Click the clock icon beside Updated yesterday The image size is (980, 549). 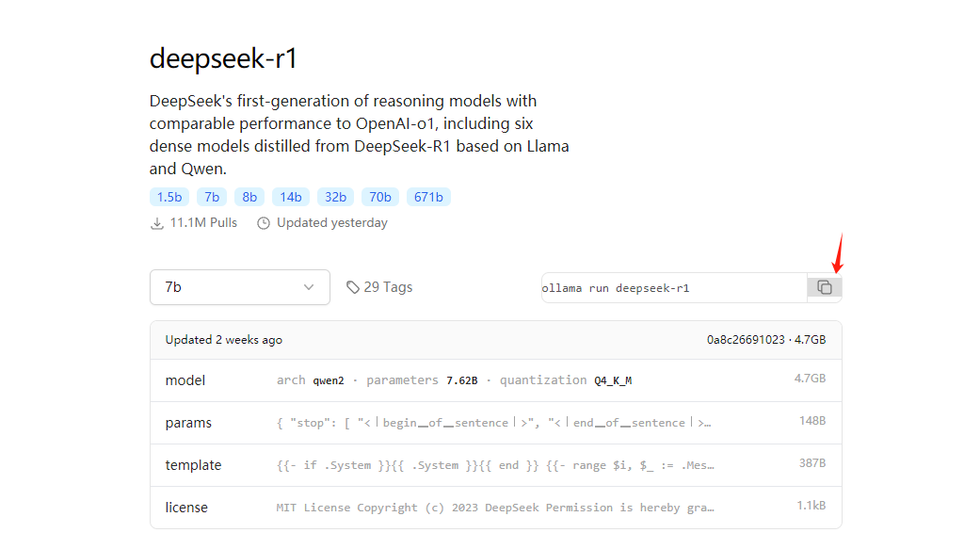click(x=264, y=223)
